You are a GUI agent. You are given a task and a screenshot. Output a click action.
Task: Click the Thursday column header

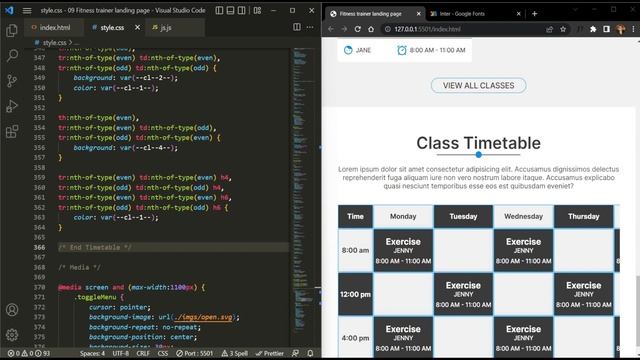coord(584,216)
